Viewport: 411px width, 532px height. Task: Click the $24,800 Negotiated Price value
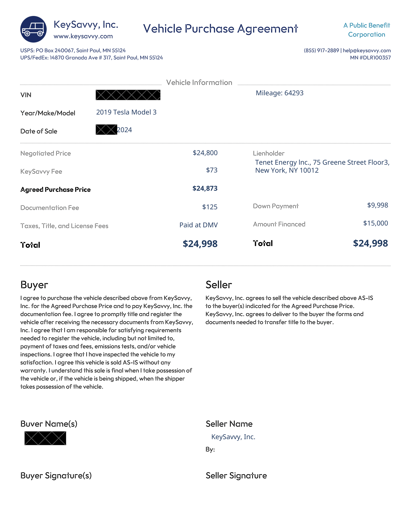205,153
